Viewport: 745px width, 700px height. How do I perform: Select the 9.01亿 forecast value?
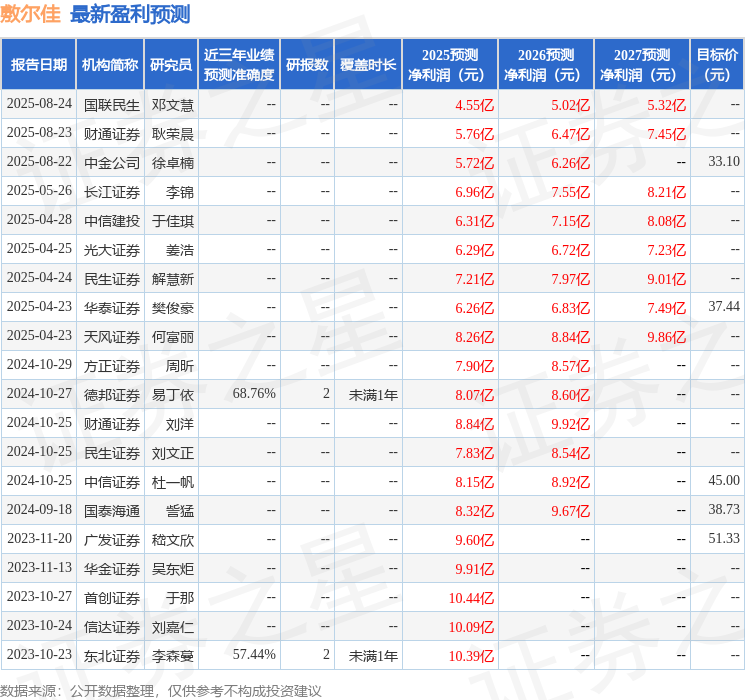coord(667,279)
